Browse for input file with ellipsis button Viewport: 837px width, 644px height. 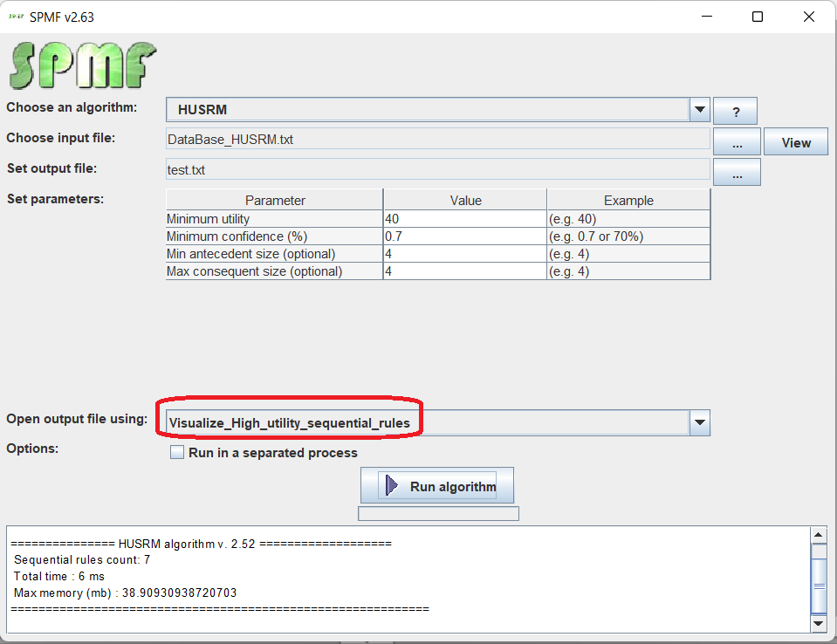tap(737, 142)
